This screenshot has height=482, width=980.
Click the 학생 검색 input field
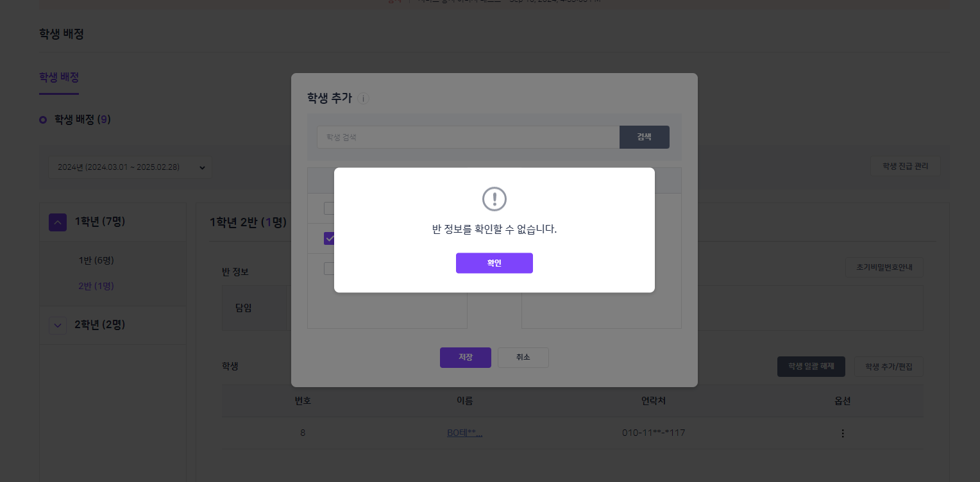[x=468, y=137]
